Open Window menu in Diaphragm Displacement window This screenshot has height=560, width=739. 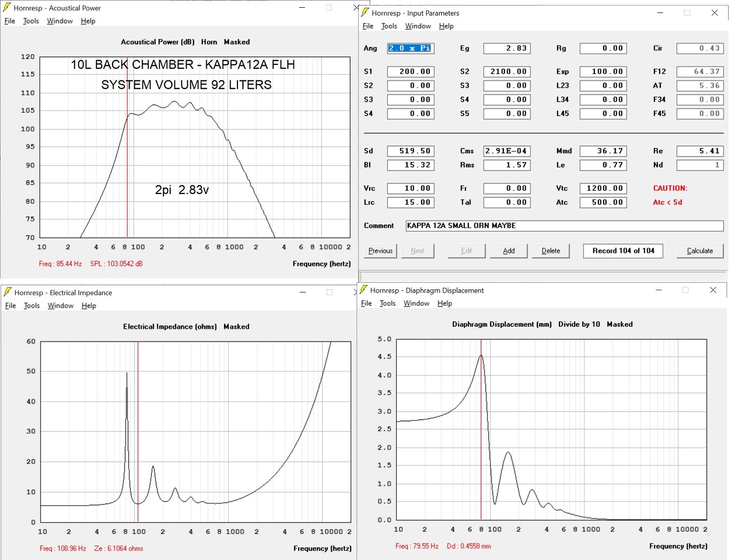[x=416, y=304]
